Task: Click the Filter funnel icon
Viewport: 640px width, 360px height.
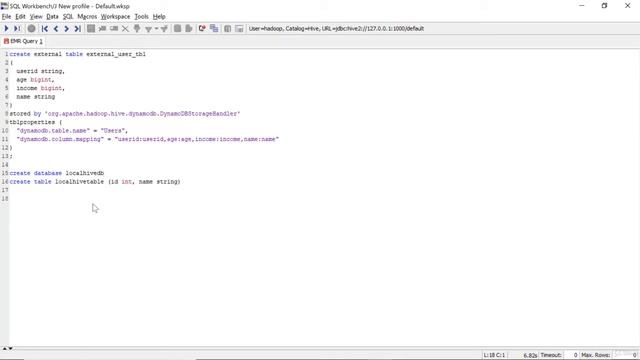Action: click(x=149, y=29)
